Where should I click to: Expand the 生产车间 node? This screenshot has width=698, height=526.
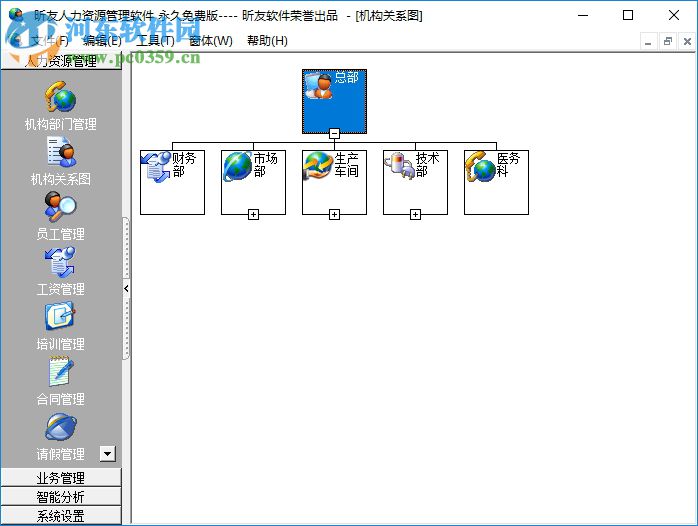pyautogui.click(x=334, y=214)
